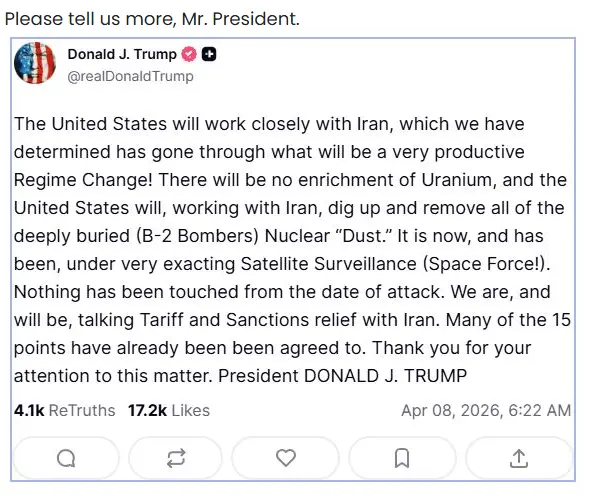This screenshot has height=495, width=603.
Task: Open the Donald J. Trump display name
Action: coord(121,54)
